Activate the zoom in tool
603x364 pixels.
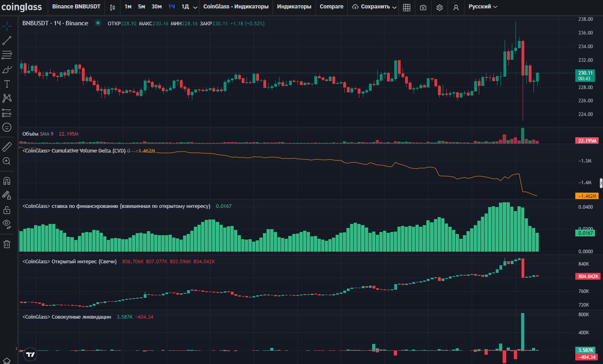click(7, 161)
